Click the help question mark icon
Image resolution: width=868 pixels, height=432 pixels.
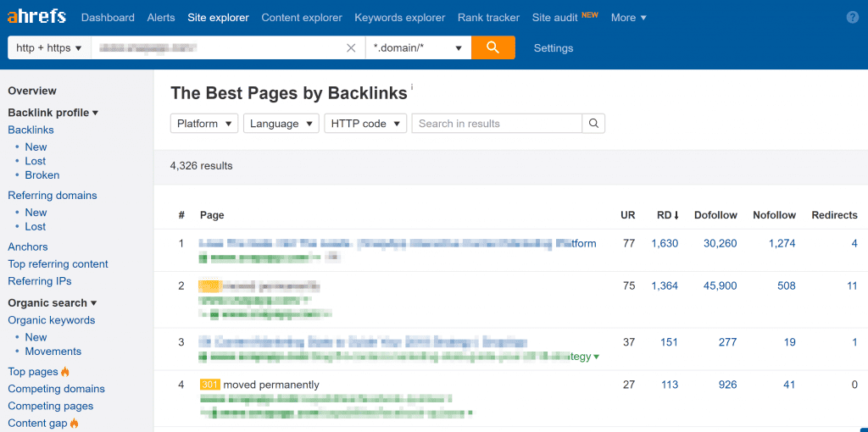[x=853, y=18]
